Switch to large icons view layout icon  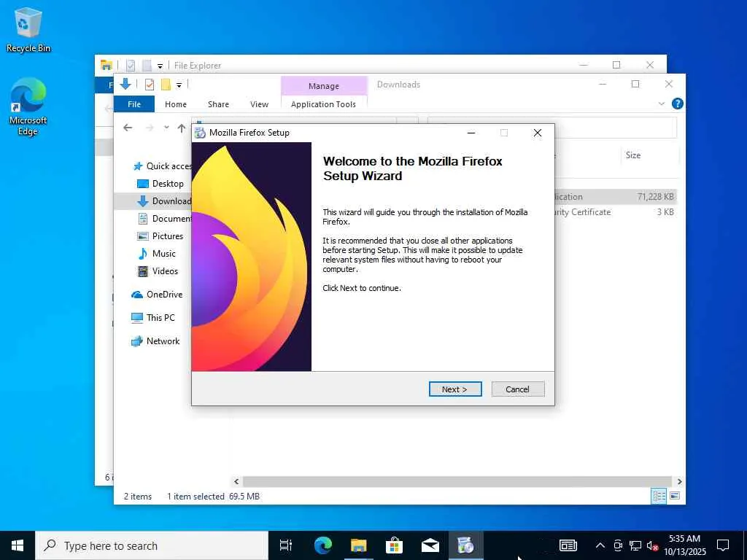(x=675, y=496)
